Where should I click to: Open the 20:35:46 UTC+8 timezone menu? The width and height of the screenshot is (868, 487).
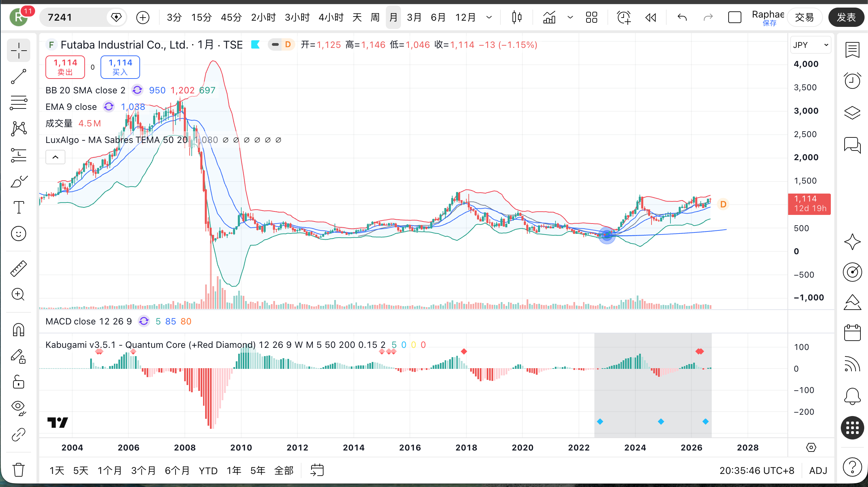(757, 470)
